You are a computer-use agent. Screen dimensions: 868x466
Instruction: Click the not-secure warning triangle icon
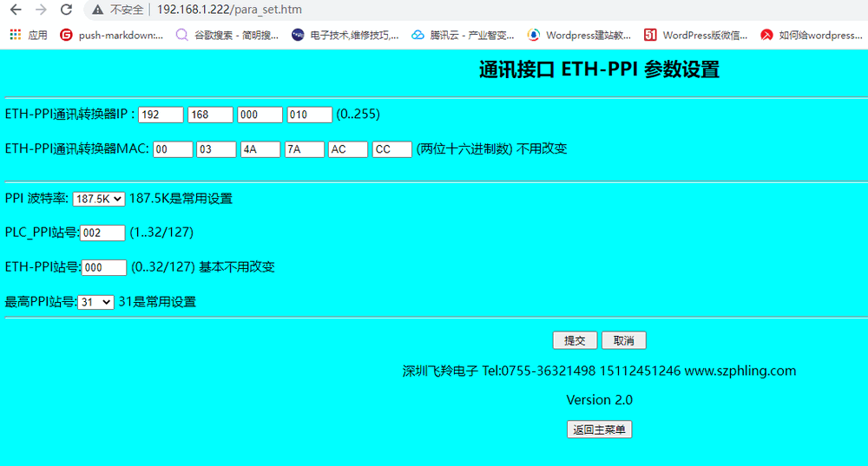coord(97,10)
